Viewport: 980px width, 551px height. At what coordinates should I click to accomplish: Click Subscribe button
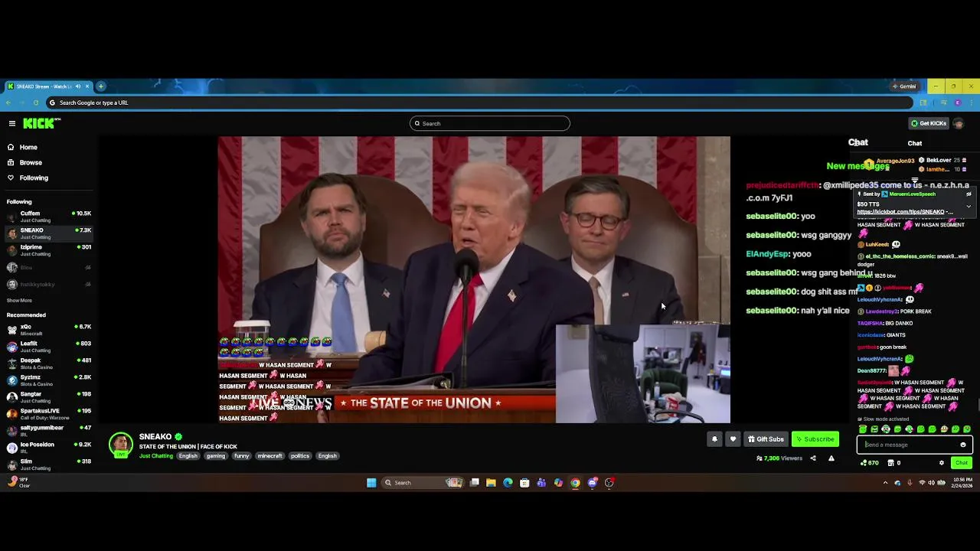[815, 439]
